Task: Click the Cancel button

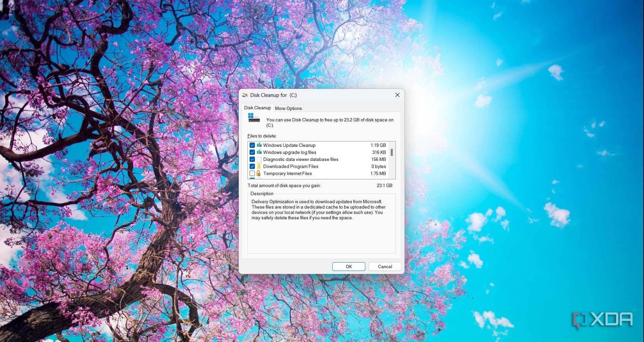Action: click(x=385, y=267)
